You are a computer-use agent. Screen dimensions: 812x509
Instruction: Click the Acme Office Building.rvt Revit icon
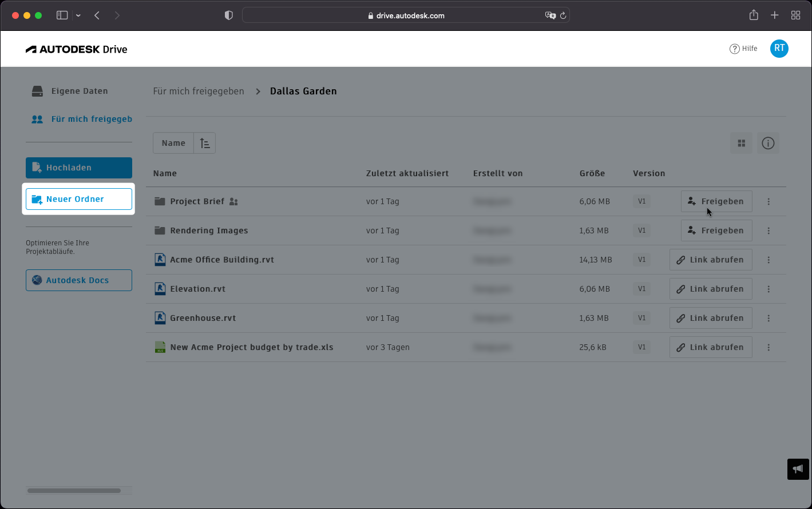coord(160,260)
